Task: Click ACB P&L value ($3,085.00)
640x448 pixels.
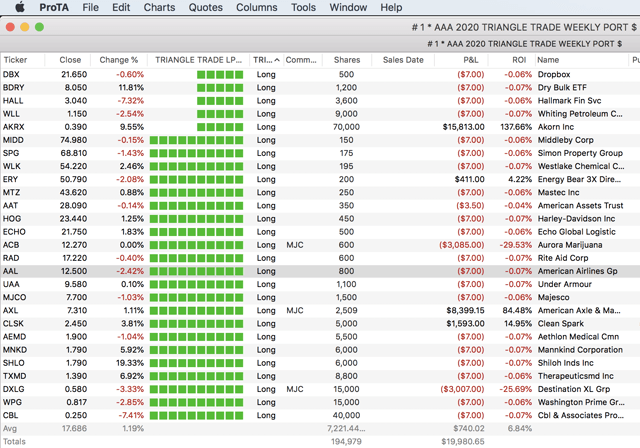Action: 462,245
